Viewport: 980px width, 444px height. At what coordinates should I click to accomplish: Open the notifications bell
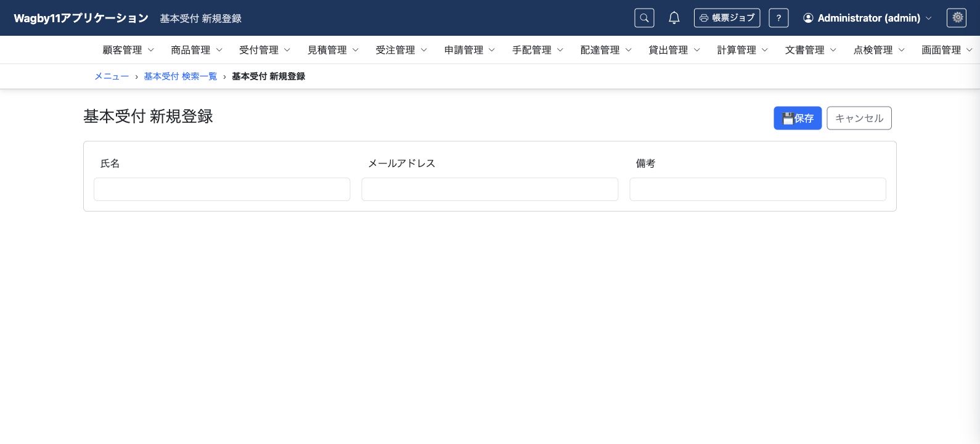pyautogui.click(x=674, y=18)
